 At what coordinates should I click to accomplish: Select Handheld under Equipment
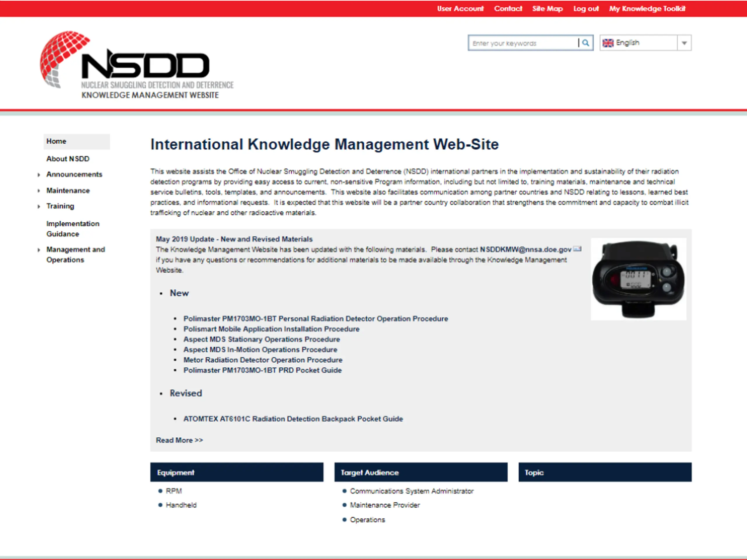pyautogui.click(x=181, y=505)
